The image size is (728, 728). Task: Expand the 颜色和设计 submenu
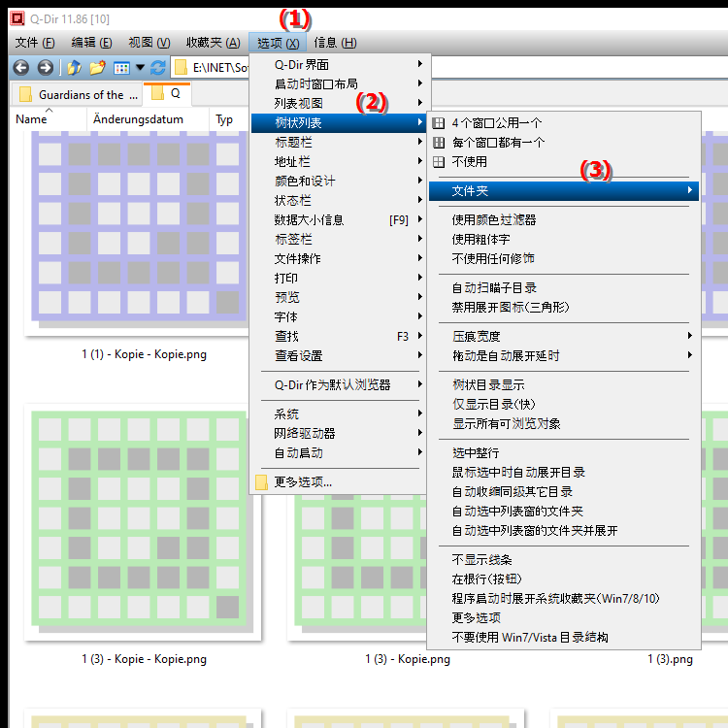coord(339,182)
